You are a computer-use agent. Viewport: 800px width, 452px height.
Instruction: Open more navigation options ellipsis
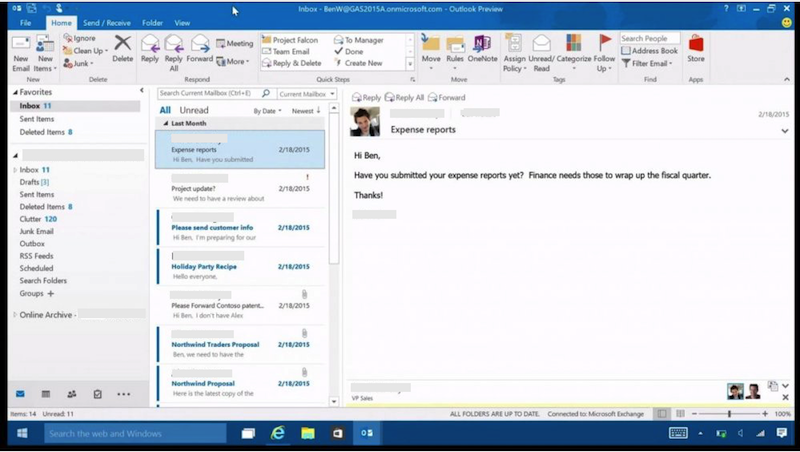tap(123, 394)
